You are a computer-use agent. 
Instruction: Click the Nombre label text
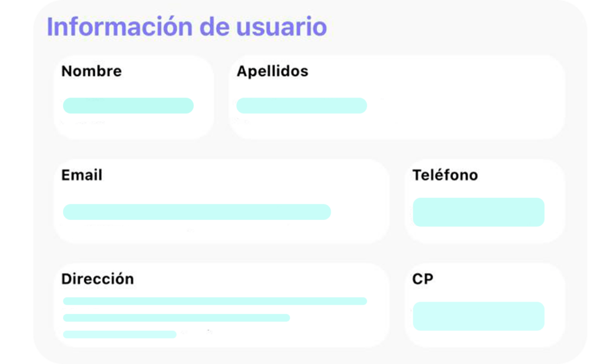click(91, 71)
